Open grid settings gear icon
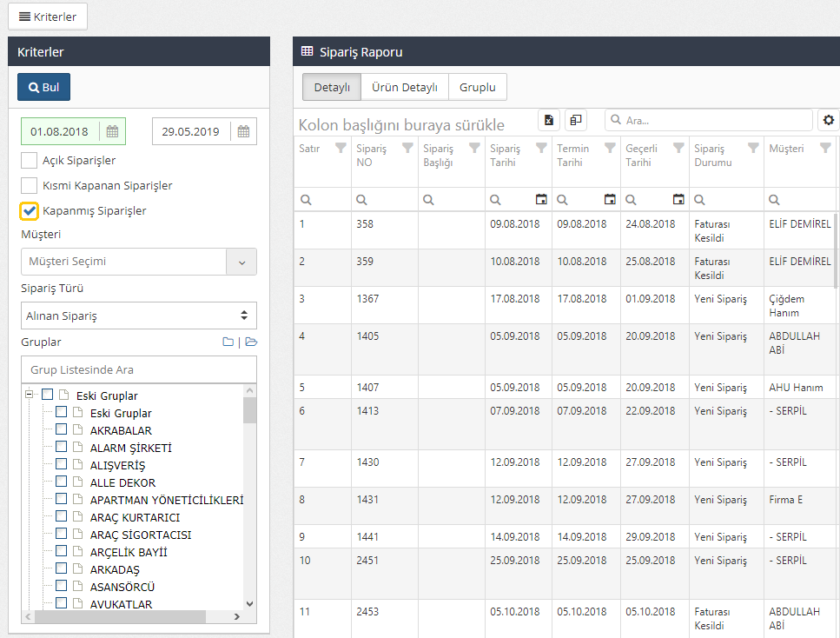 click(829, 120)
